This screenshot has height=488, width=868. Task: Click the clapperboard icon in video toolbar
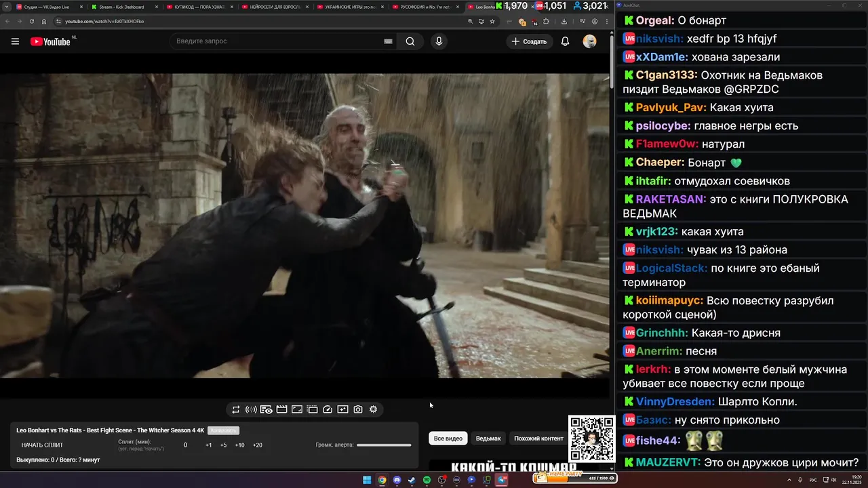pyautogui.click(x=282, y=409)
